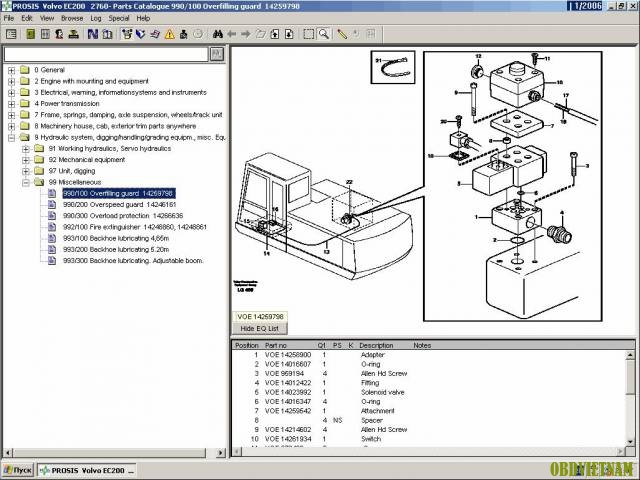Click the forward arrow toolbar icon
The image size is (640, 480).
click(246, 34)
